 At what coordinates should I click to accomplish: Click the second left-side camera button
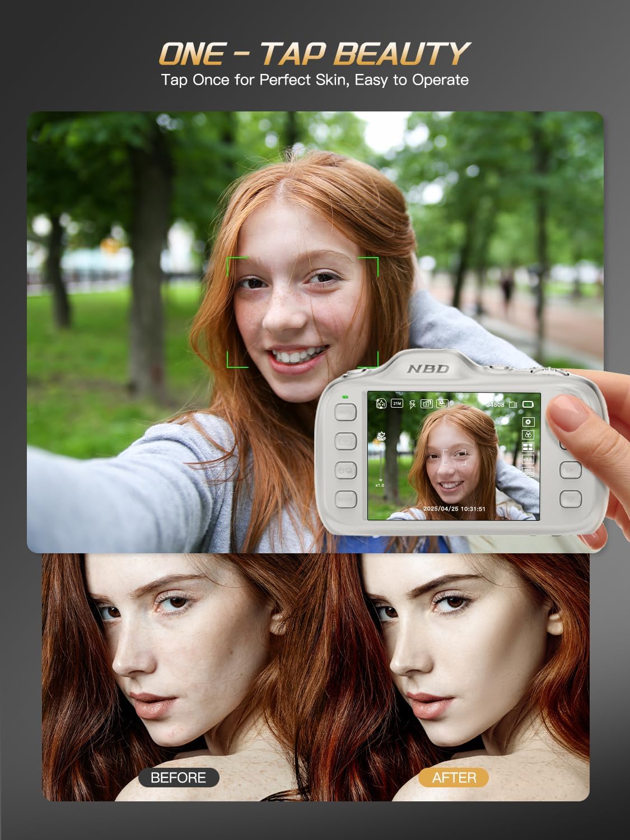346,441
